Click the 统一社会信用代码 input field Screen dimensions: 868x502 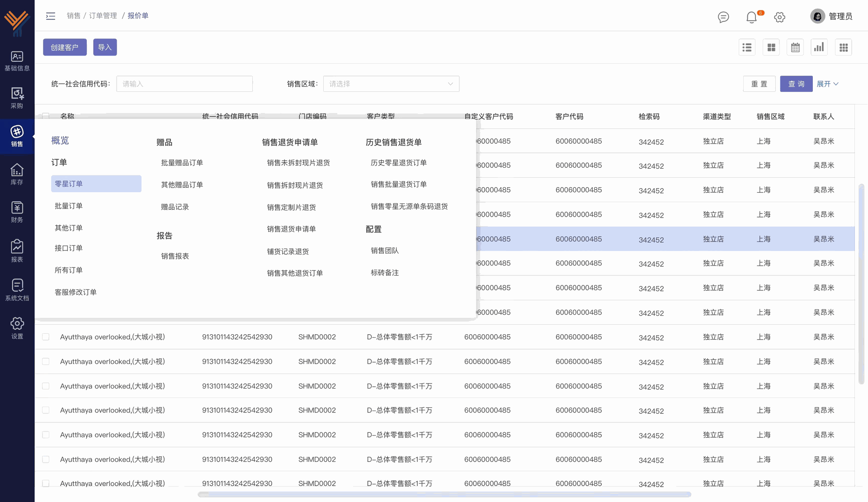pyautogui.click(x=184, y=84)
